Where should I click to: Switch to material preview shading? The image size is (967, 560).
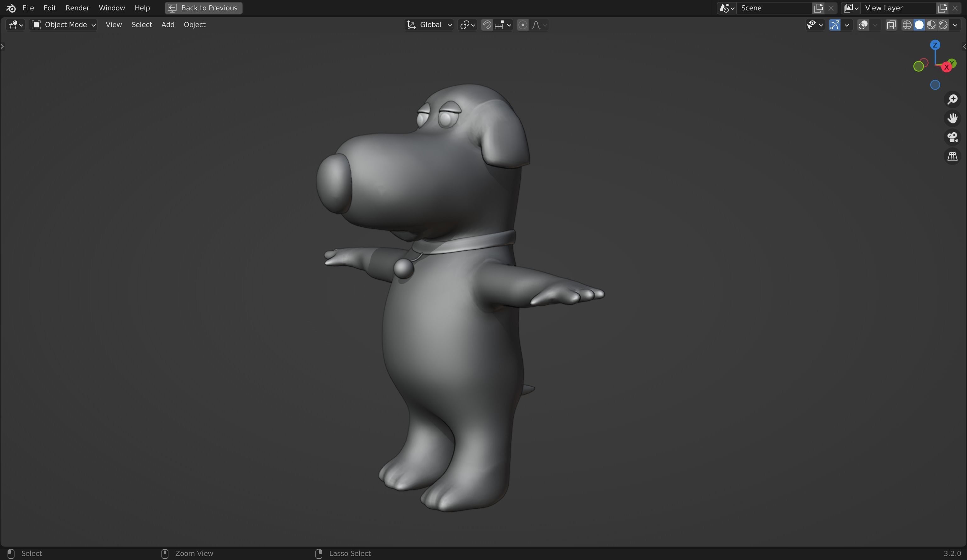[931, 25]
